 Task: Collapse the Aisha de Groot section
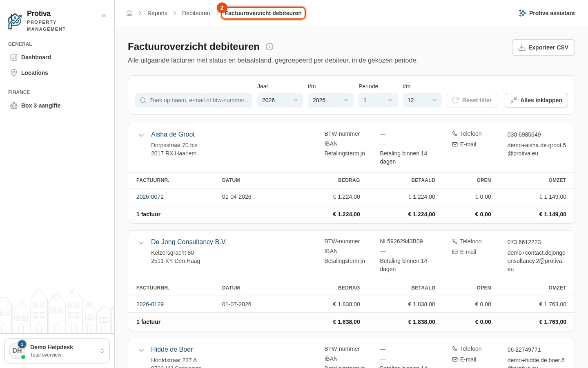141,135
